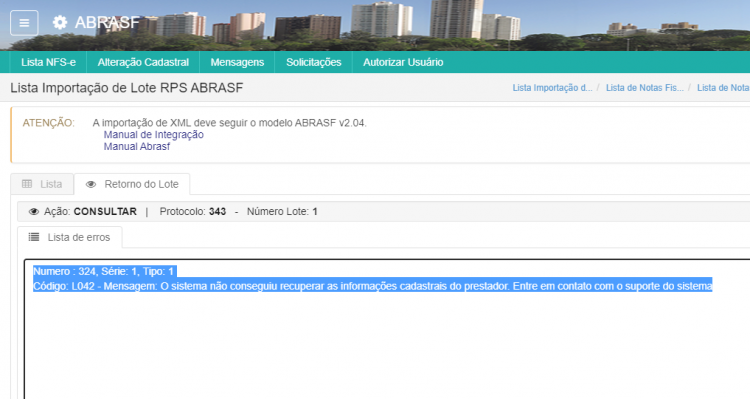
Task: Open Alteração Cadastral menu
Action: [143, 62]
